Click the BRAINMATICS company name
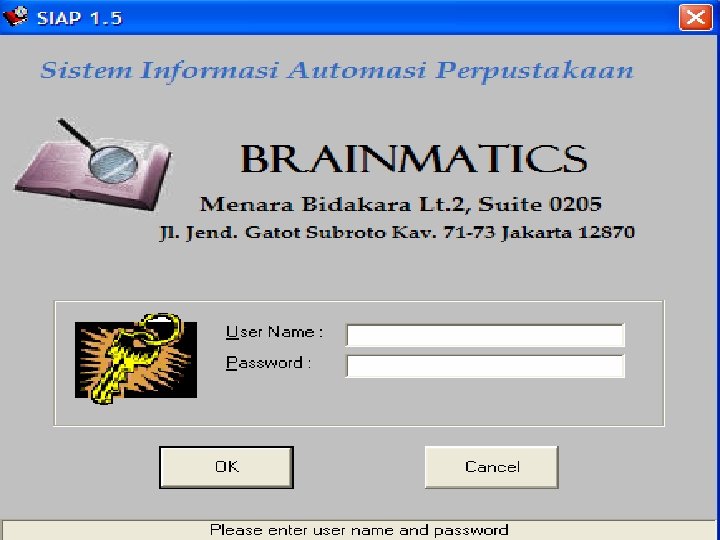 pos(414,159)
